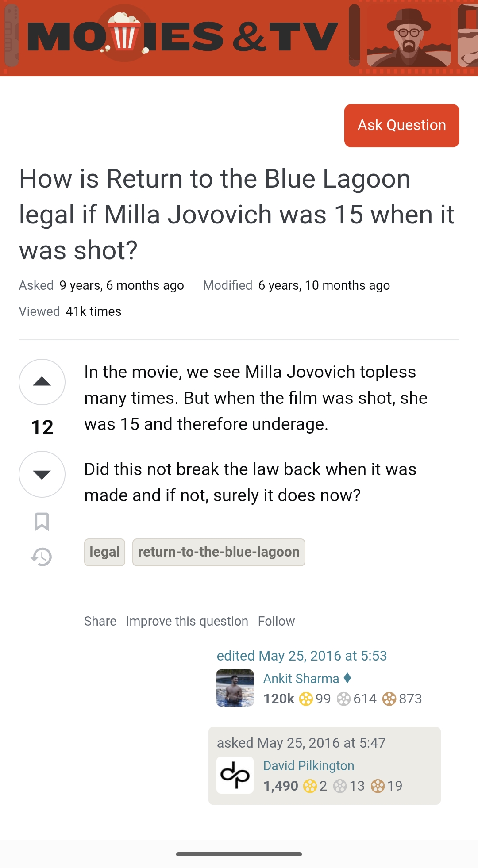
Task: Follow this question
Action: (x=276, y=621)
